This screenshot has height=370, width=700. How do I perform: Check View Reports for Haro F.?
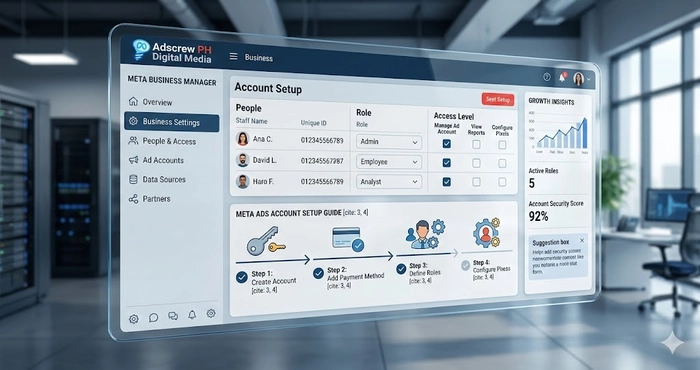476,182
